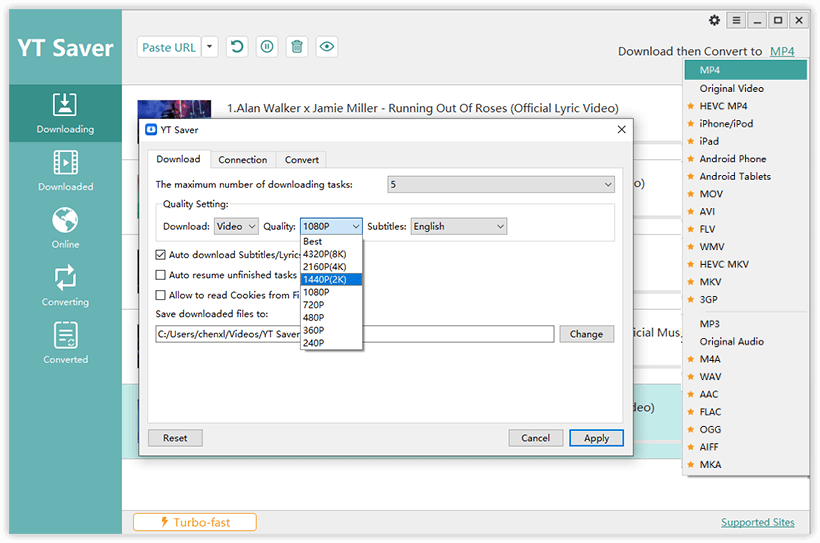Open the Subtitles English dropdown

(x=459, y=227)
